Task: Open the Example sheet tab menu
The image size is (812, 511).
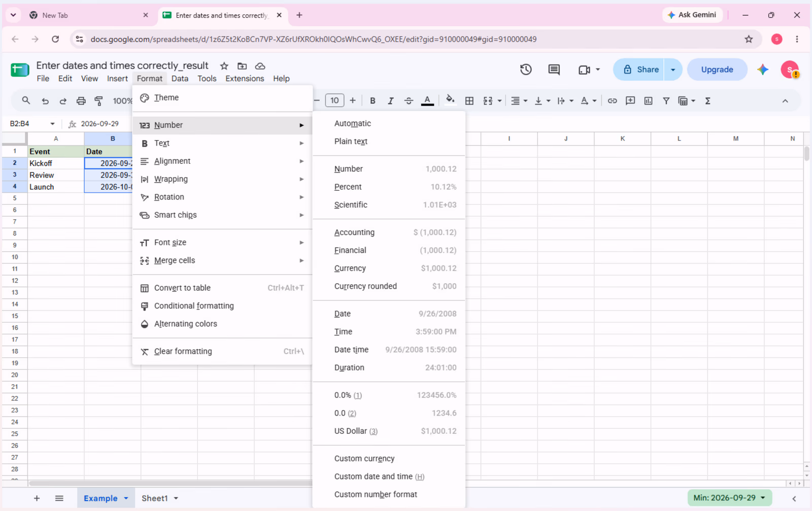Action: [x=126, y=498]
